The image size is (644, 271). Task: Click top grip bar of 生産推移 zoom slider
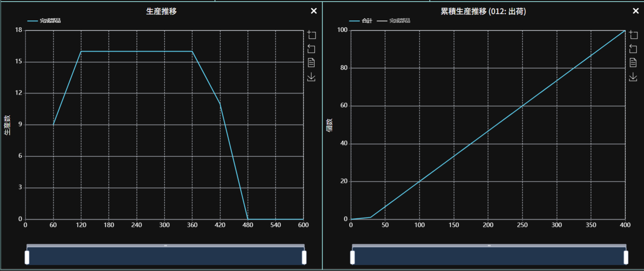[x=166, y=246]
